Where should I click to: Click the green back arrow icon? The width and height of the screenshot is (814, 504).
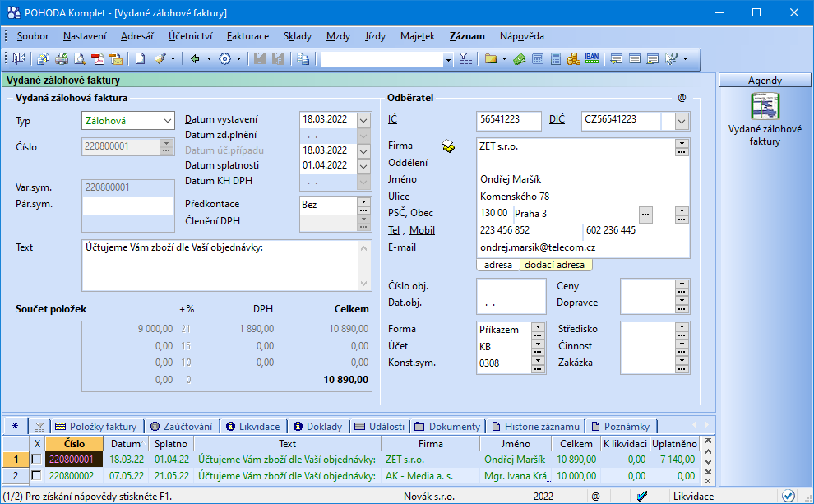tap(195, 58)
